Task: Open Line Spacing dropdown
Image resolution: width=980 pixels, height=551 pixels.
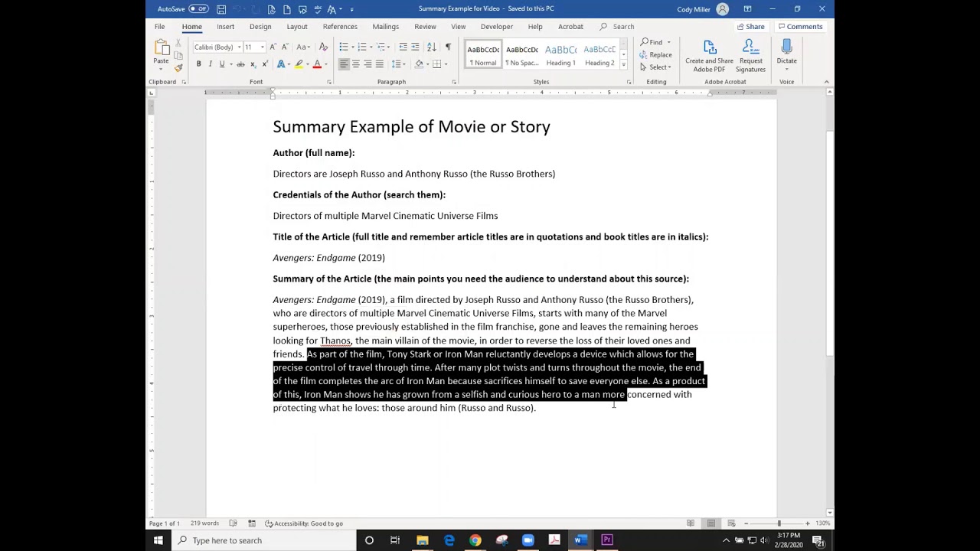Action: coord(399,64)
